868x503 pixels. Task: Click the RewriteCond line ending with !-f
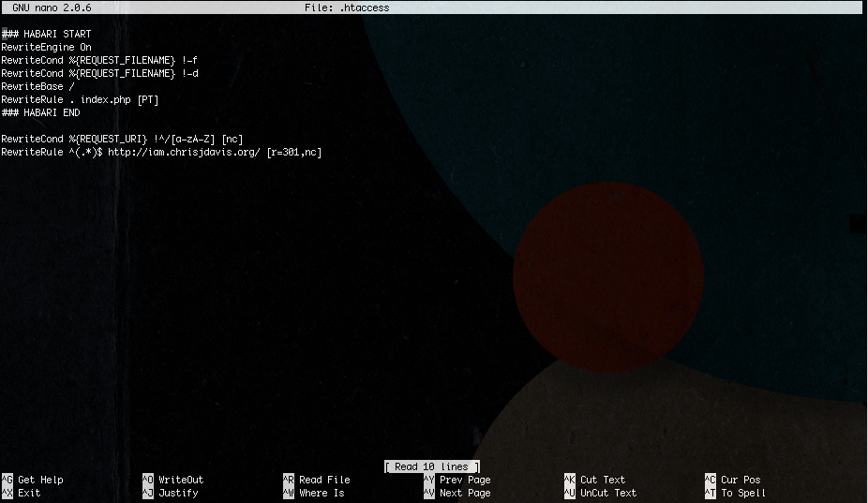[x=99, y=60]
